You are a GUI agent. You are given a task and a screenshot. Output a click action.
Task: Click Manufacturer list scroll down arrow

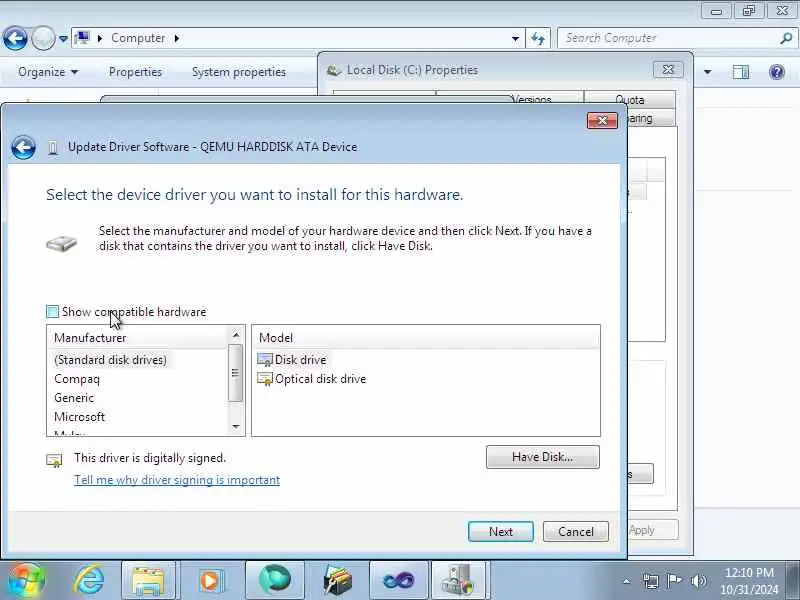(x=236, y=427)
